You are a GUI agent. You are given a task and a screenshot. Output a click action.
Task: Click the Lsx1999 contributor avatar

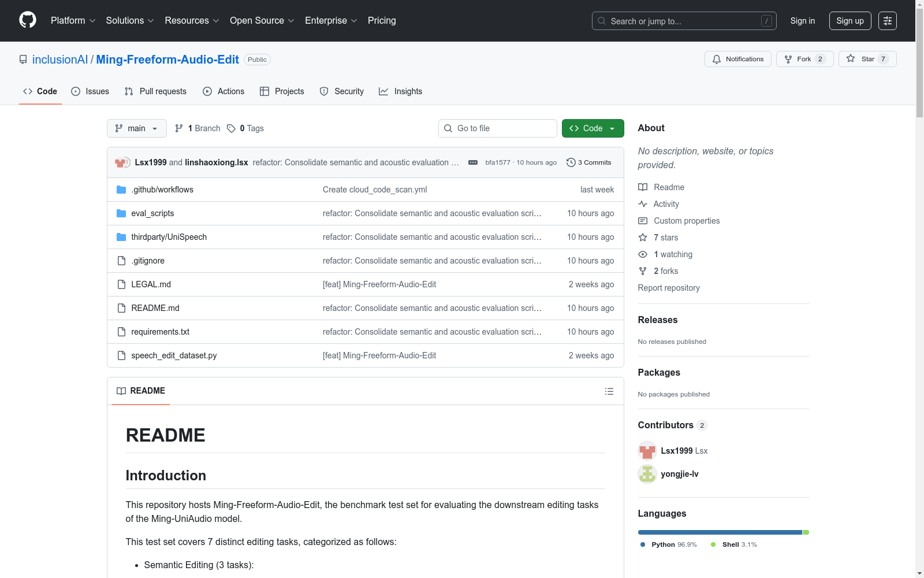pos(647,451)
